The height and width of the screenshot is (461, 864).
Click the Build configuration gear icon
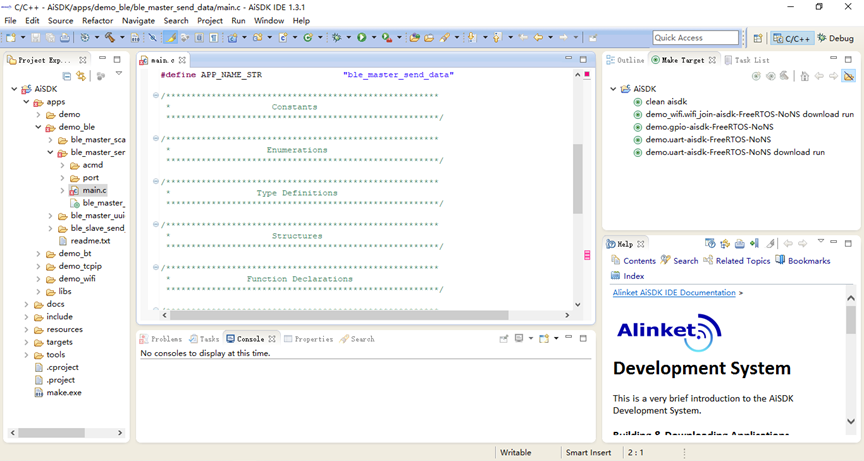(x=85, y=37)
